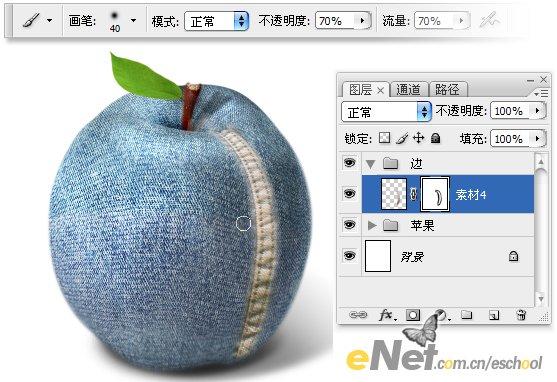The height and width of the screenshot is (382, 557).
Task: Toggle the airbrush option icon
Action: click(489, 20)
